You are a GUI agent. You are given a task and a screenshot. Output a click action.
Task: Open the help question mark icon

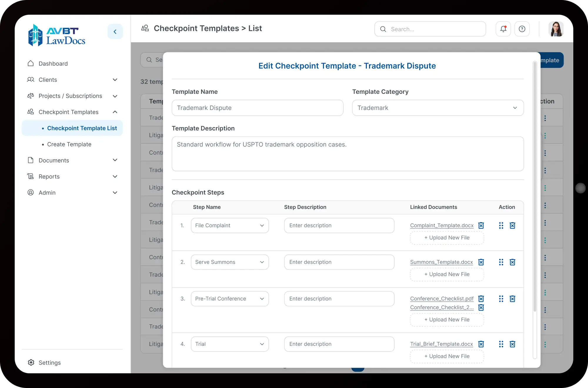(x=522, y=29)
